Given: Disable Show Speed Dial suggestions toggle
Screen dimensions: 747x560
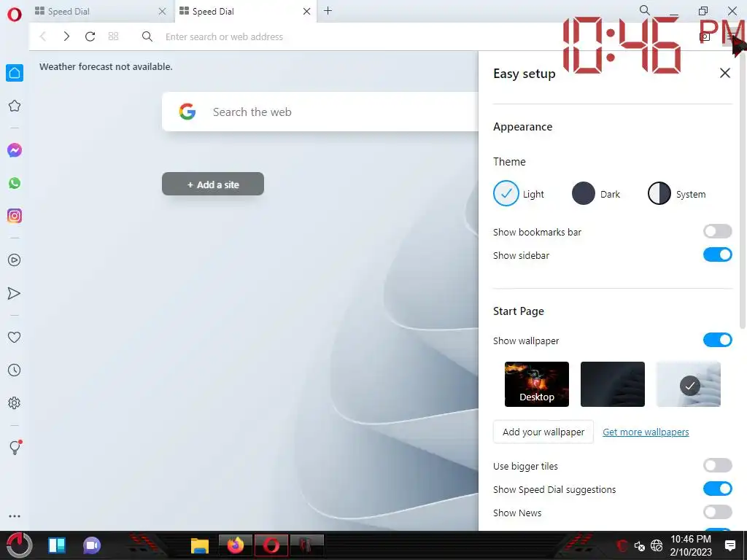Looking at the screenshot, I should pos(718,489).
